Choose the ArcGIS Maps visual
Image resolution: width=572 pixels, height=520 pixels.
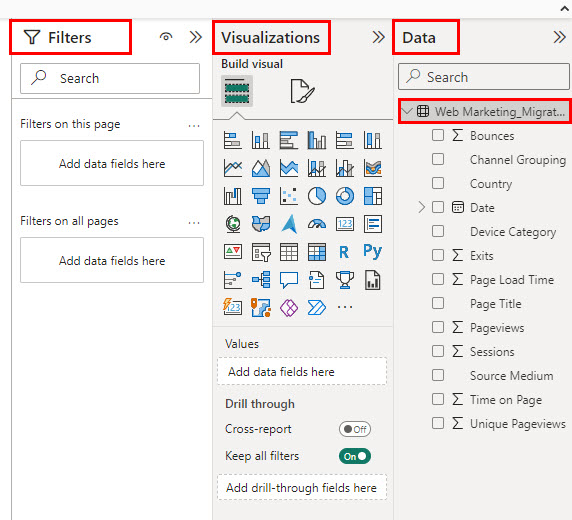point(260,307)
